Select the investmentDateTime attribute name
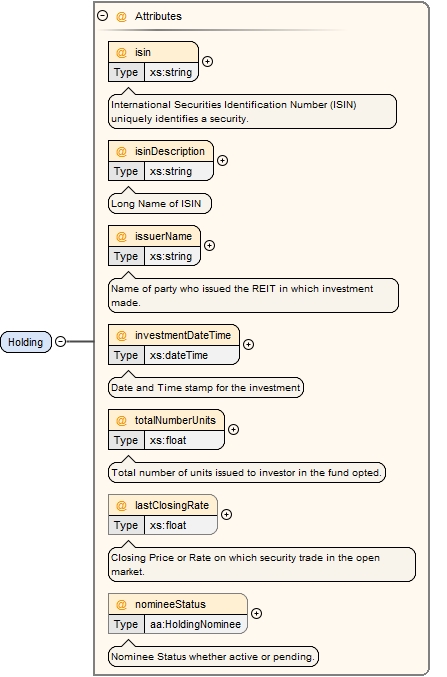Viewport: 447px width, 677px height. [183, 335]
